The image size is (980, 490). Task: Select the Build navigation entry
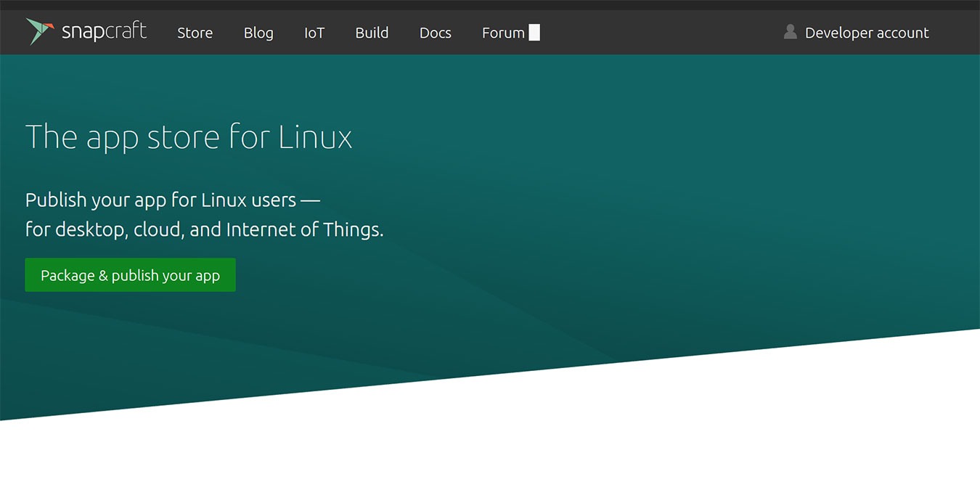pos(372,33)
